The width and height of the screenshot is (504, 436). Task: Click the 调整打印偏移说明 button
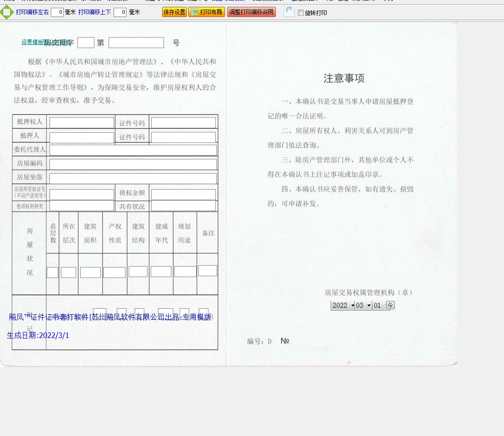pyautogui.click(x=252, y=12)
